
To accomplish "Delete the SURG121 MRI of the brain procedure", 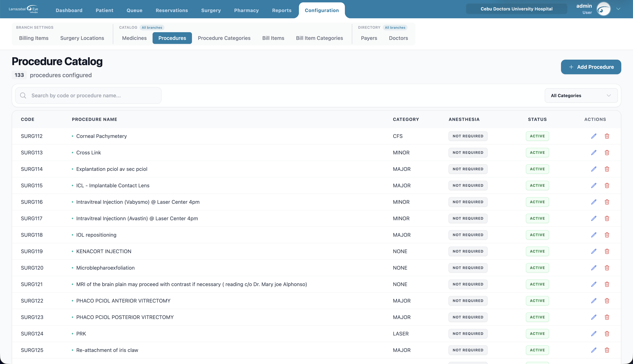I will [x=607, y=284].
